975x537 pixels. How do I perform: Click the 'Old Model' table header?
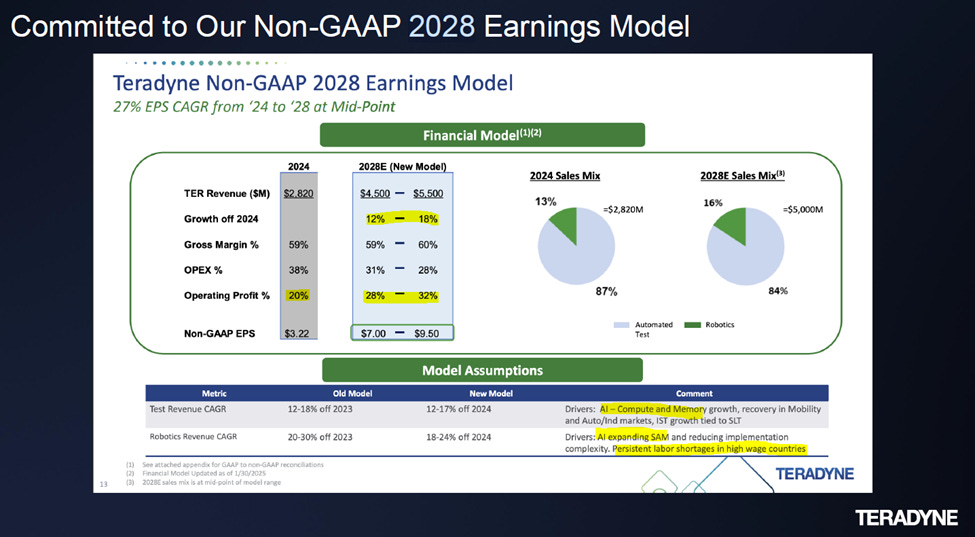pos(353,393)
